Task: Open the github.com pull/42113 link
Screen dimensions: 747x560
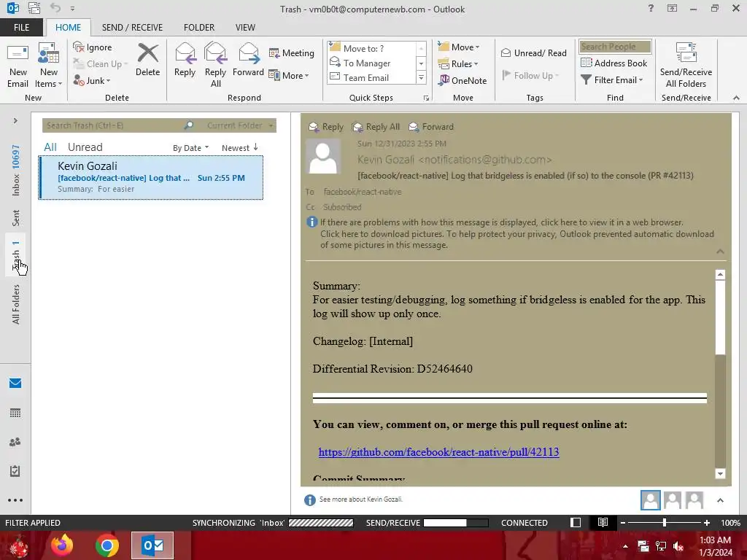Action: [438, 452]
